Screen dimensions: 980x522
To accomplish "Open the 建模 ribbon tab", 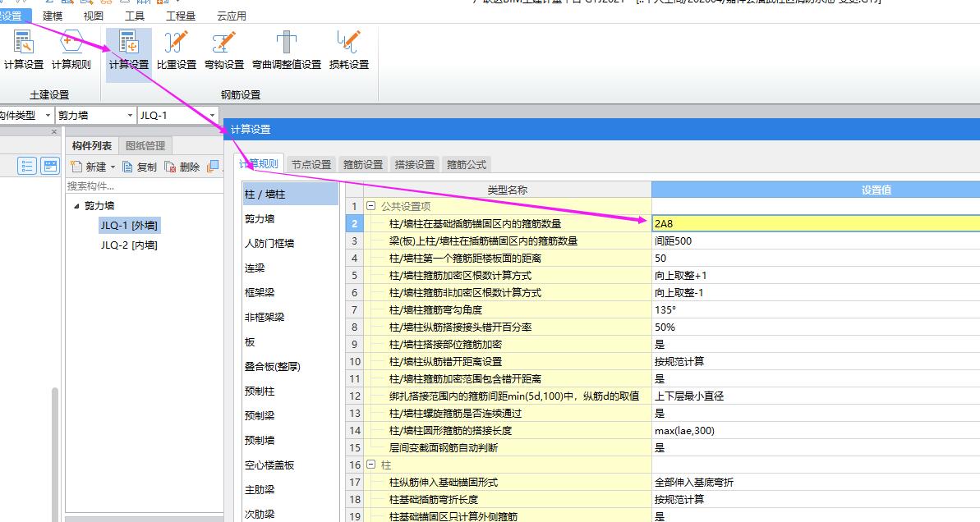I will (x=53, y=16).
